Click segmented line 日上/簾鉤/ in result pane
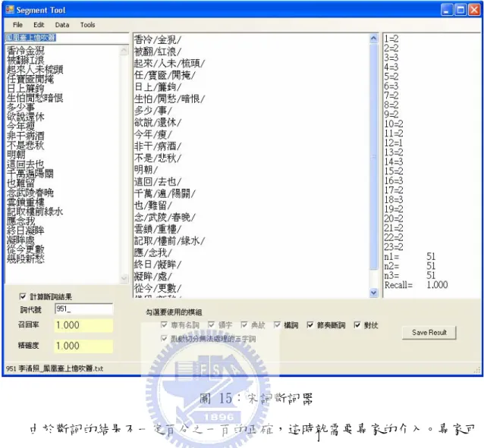The width and height of the screenshot is (484, 448). pyautogui.click(x=158, y=87)
